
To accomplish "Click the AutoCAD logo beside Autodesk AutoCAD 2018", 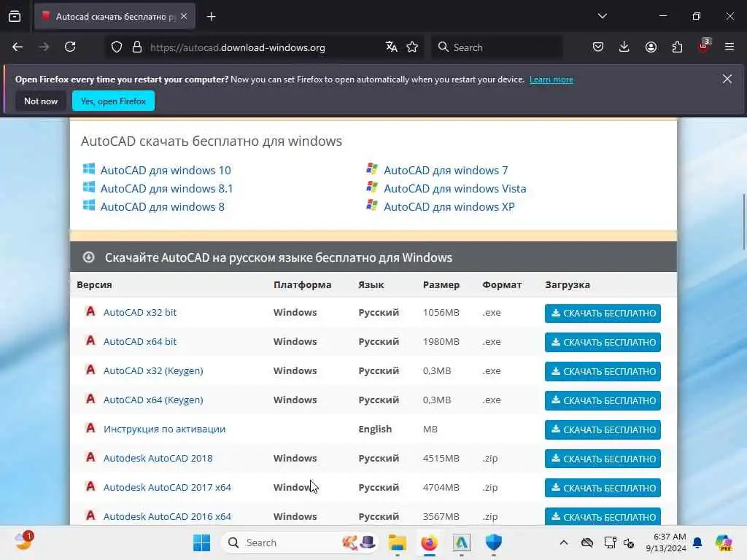I will 90,457.
